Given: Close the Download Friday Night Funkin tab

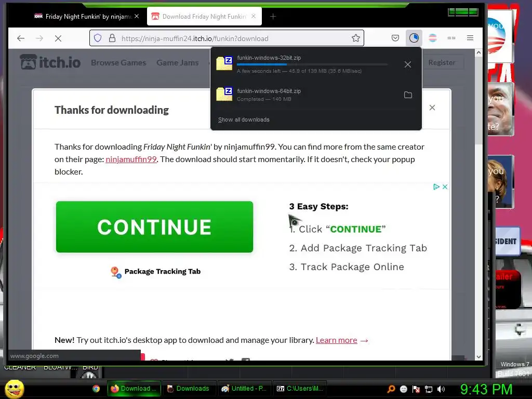Looking at the screenshot, I should [254, 16].
